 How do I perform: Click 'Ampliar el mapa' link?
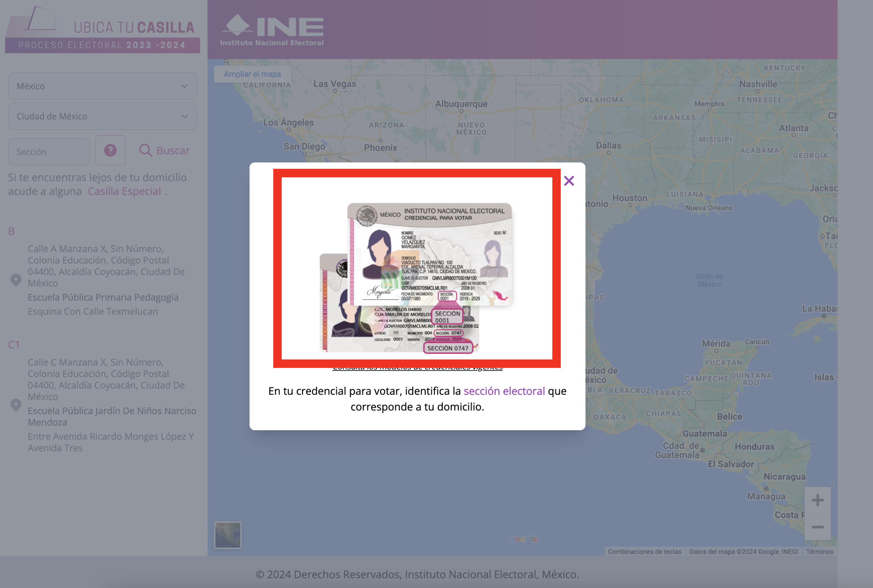252,74
